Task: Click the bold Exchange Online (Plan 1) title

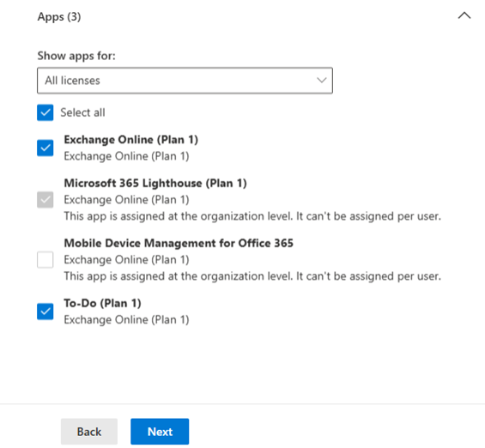Action: point(130,140)
